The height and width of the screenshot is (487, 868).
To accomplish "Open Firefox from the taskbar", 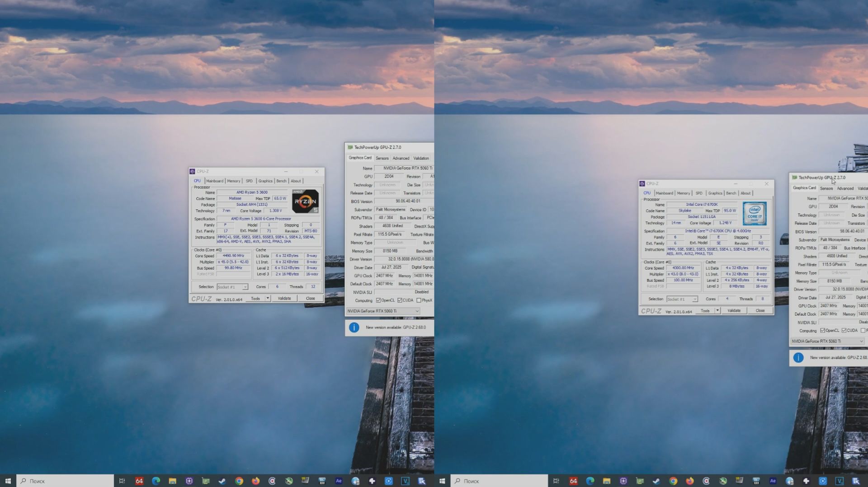I will pos(256,481).
